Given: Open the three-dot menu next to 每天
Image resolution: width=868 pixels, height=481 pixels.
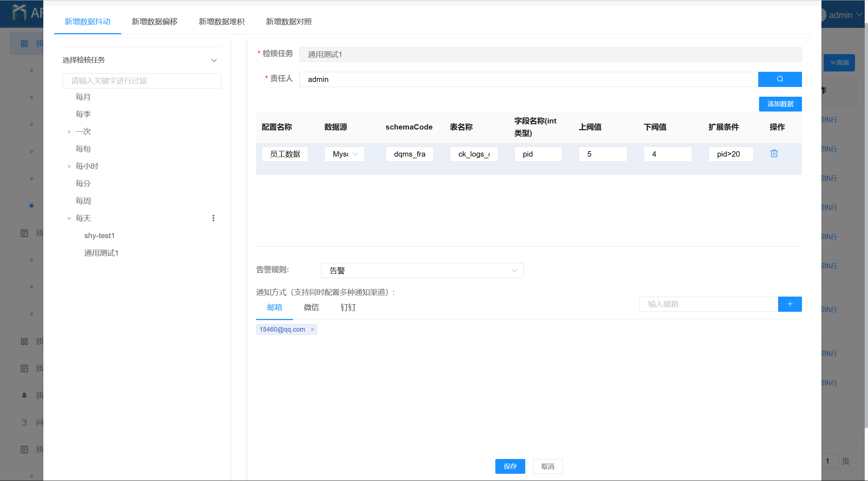Looking at the screenshot, I should tap(213, 218).
